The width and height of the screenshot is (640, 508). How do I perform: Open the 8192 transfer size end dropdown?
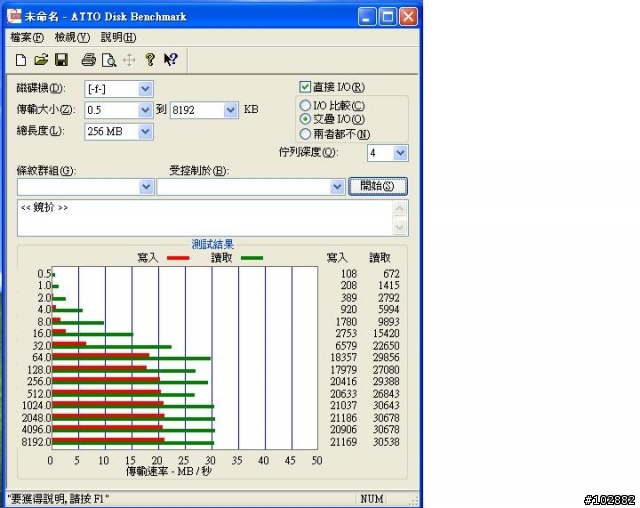point(231,110)
